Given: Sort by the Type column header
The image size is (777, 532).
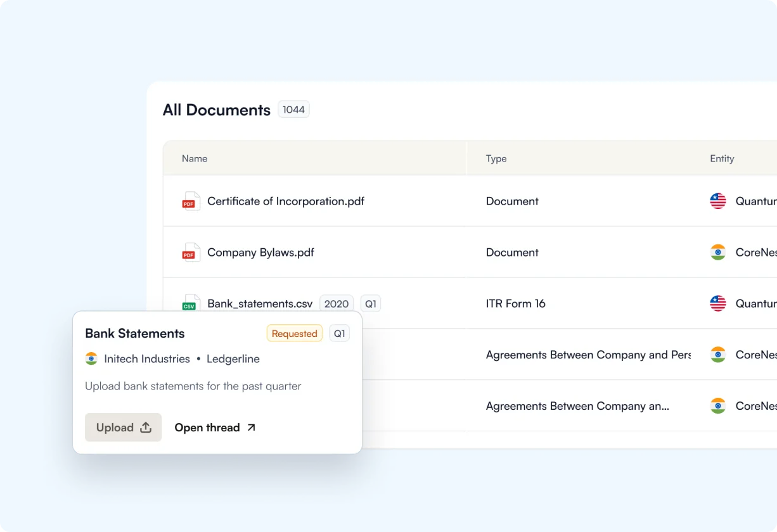Looking at the screenshot, I should (496, 159).
